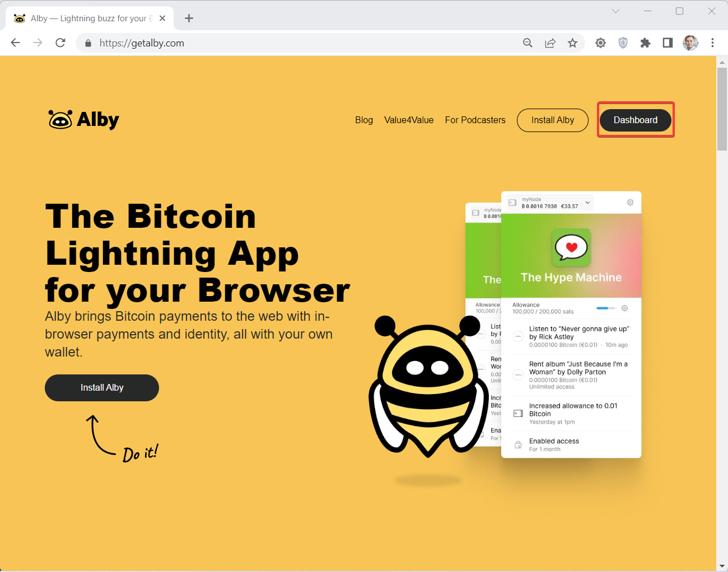Open the Extensions puzzle piece icon
The height and width of the screenshot is (572, 728).
click(645, 43)
